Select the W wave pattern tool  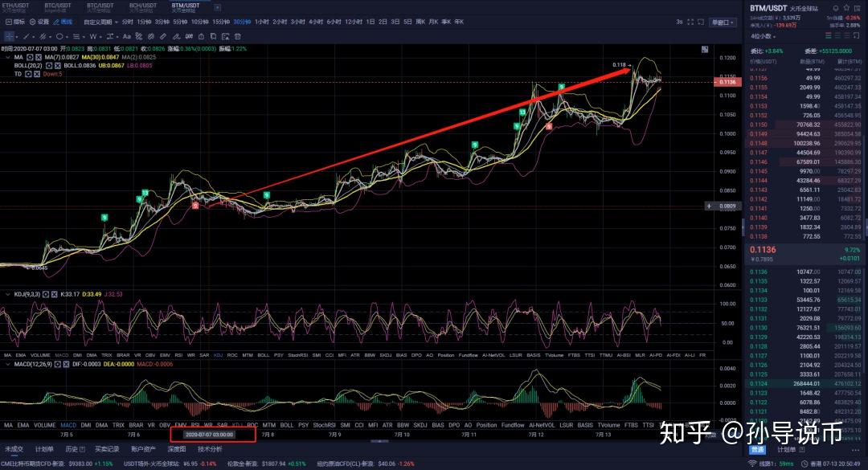pyautogui.click(x=93, y=36)
